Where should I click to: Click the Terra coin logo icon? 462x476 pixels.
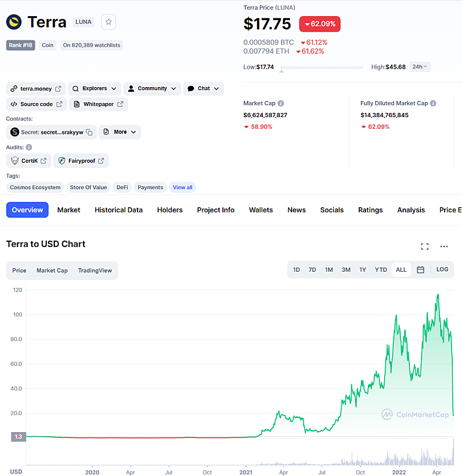point(14,22)
